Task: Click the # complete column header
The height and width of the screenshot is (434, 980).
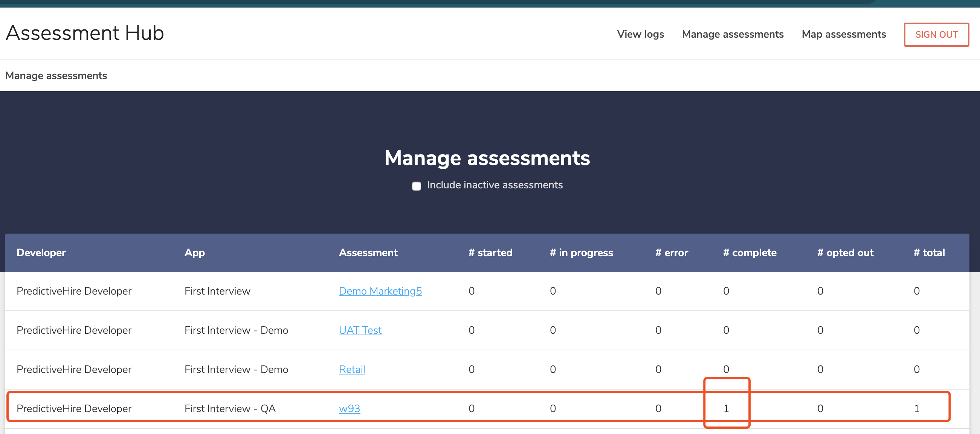Action: pyautogui.click(x=750, y=252)
